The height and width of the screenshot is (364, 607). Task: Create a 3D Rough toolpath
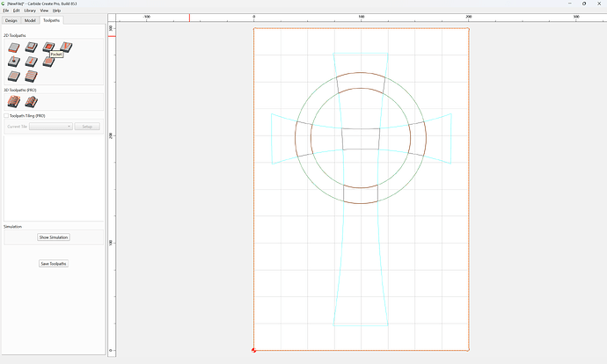14,102
